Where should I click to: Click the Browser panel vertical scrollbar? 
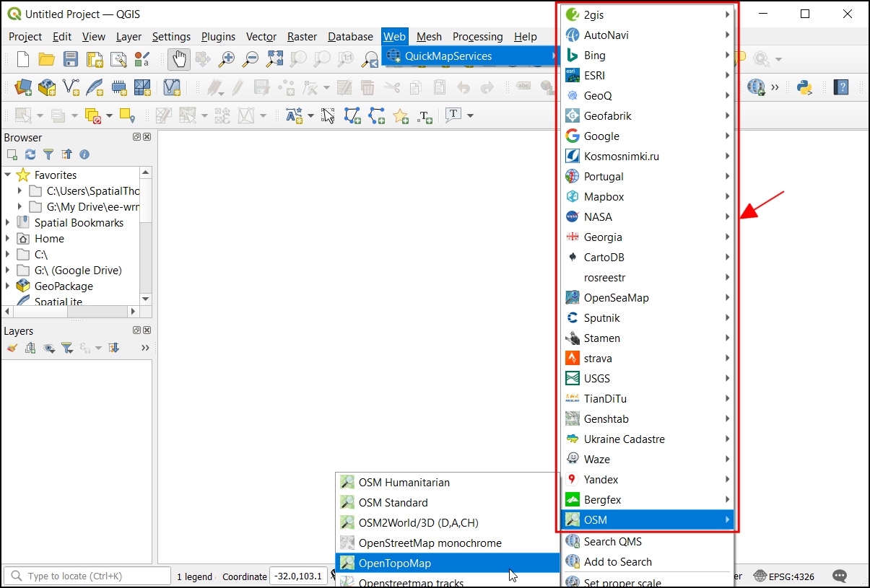145,235
